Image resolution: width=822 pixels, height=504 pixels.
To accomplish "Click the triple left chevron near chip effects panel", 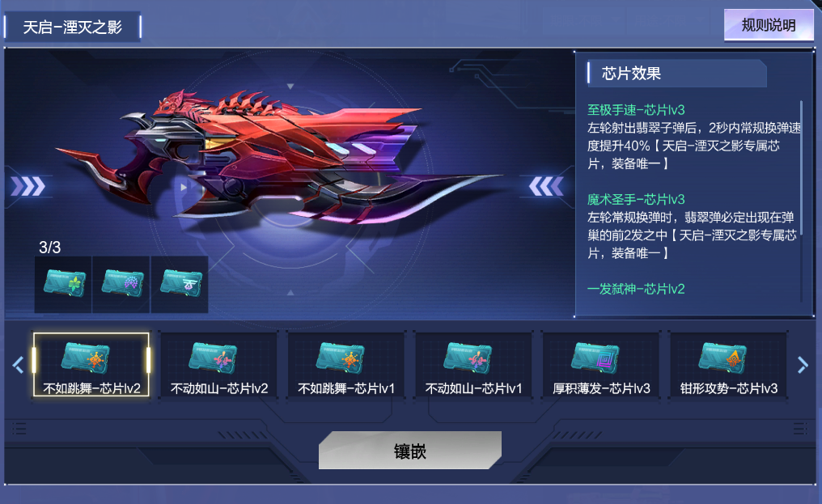I will (x=546, y=186).
